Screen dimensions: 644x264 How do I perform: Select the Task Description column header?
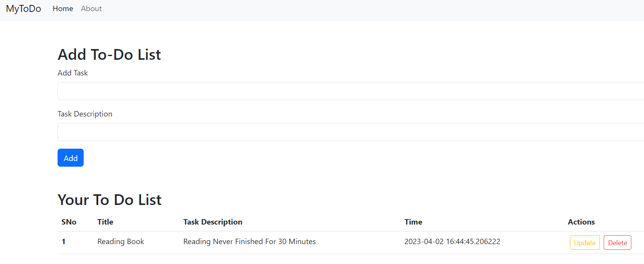point(213,222)
